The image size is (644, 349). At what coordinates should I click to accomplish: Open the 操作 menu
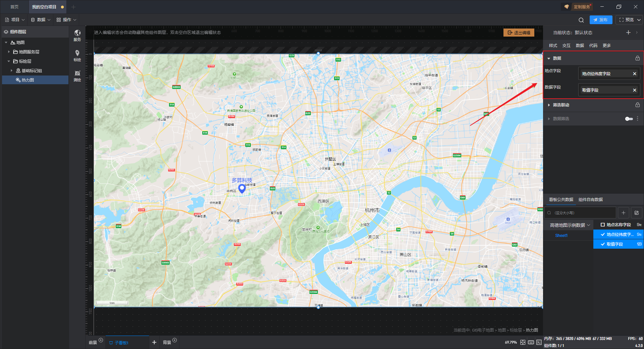(x=66, y=20)
